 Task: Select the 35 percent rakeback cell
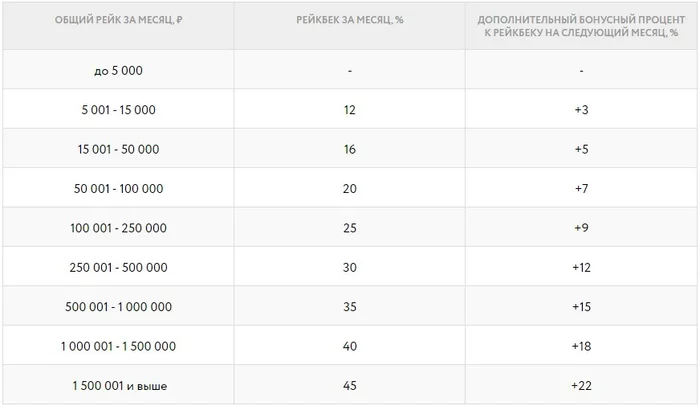pos(349,306)
